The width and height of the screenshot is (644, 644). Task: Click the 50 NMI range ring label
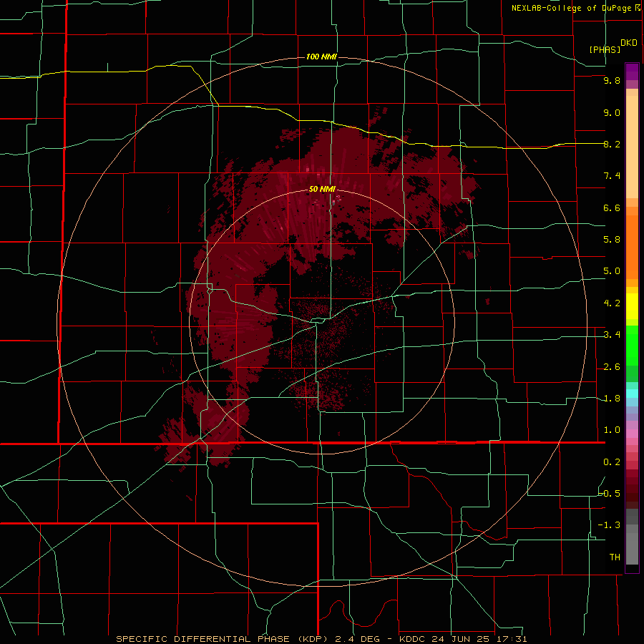[322, 190]
